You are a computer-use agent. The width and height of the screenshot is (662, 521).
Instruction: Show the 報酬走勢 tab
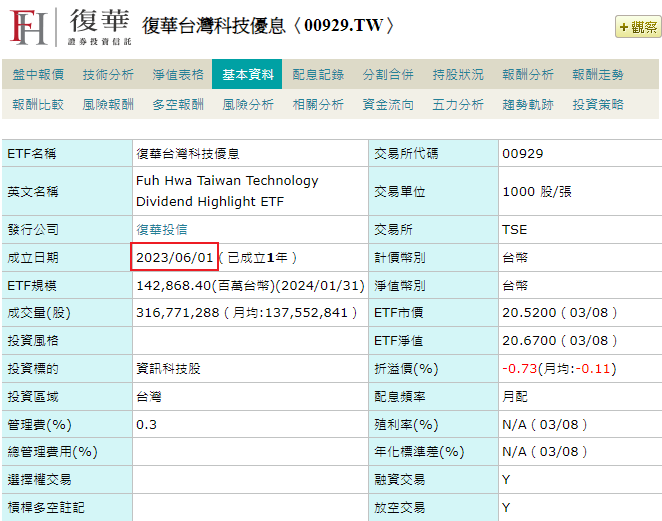(598, 74)
